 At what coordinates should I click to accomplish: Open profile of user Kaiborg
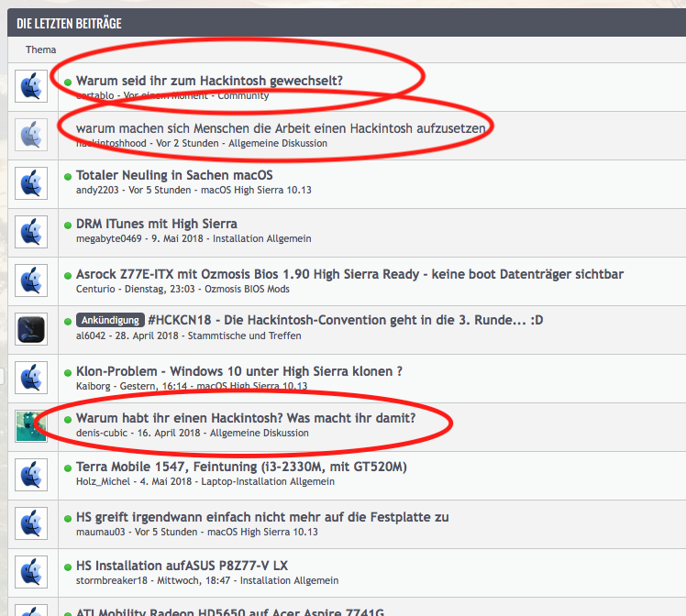tap(94, 386)
